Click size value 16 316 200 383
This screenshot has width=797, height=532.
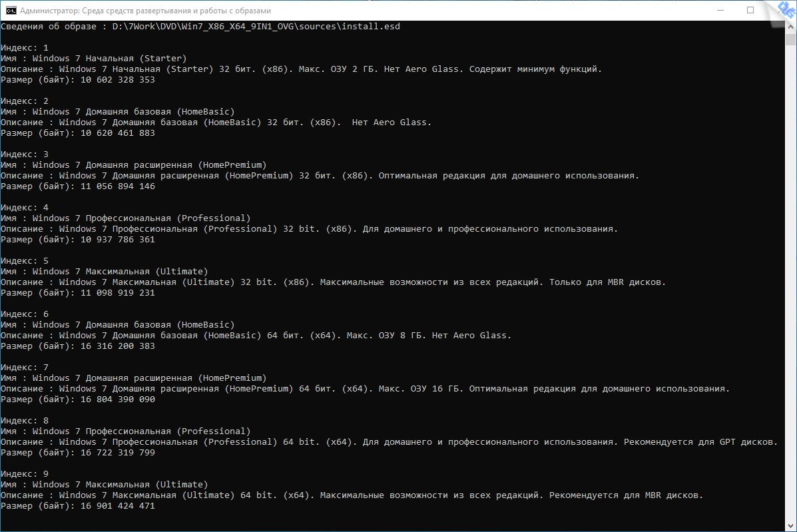117,346
